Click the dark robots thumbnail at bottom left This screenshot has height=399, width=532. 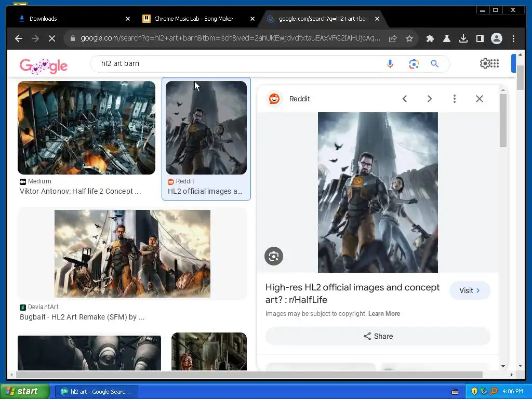click(x=89, y=353)
